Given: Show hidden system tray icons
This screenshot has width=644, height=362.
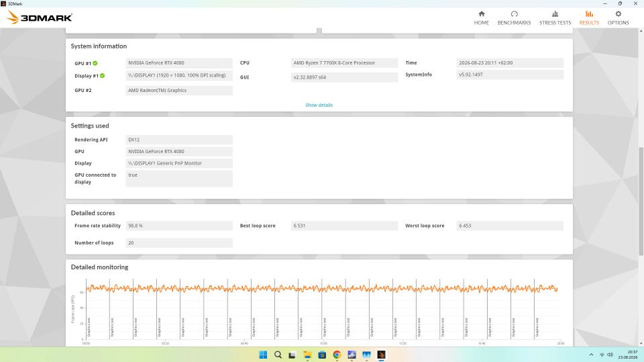Looking at the screenshot, I should click(x=591, y=355).
